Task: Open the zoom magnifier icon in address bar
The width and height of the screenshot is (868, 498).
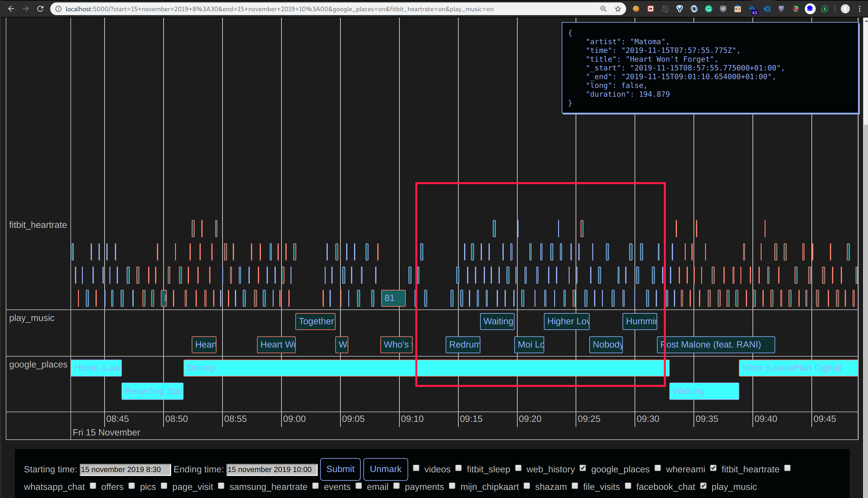Action: tap(603, 9)
